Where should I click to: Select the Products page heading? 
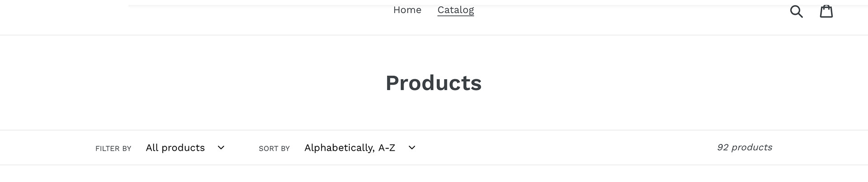coord(434,83)
